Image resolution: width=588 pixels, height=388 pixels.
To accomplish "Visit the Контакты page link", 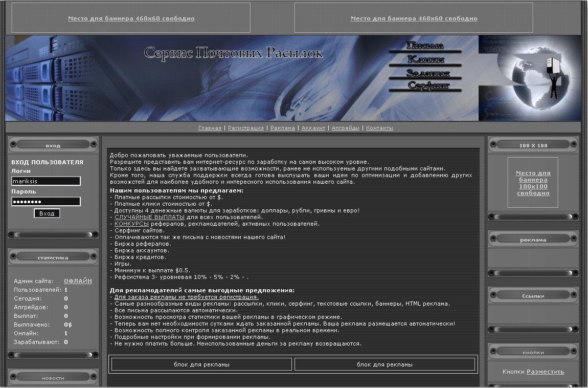I will (379, 128).
